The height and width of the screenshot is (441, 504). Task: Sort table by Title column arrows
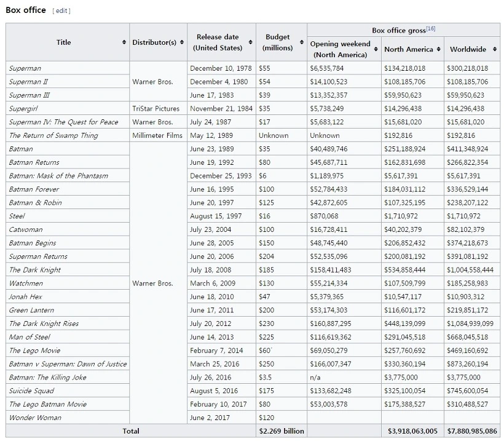click(x=124, y=42)
